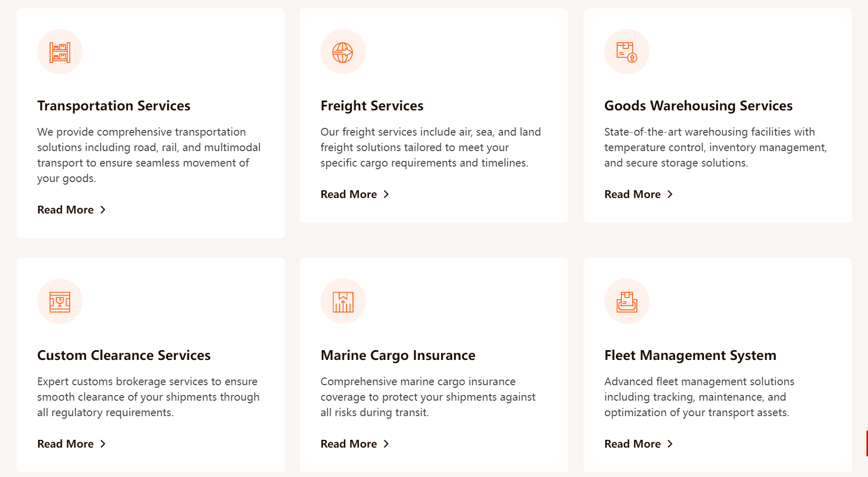
Task: Click the Custom Clearance Services title
Action: (124, 355)
